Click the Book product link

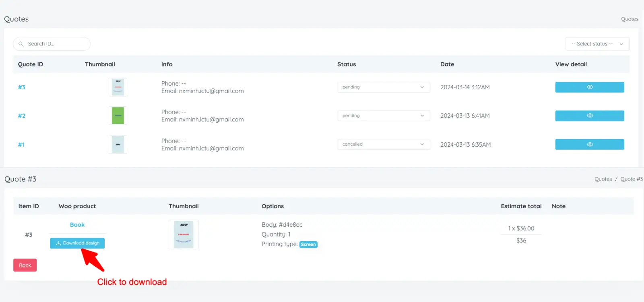[77, 225]
